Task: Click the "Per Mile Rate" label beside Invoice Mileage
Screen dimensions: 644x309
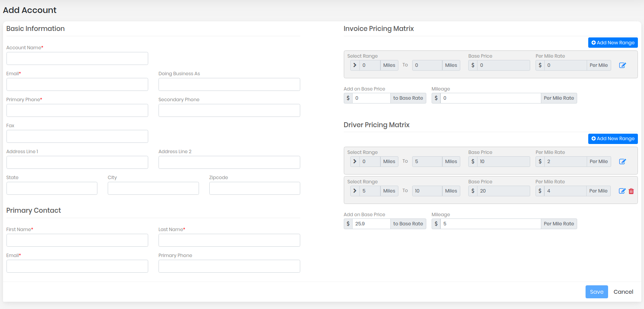Action: coord(559,98)
